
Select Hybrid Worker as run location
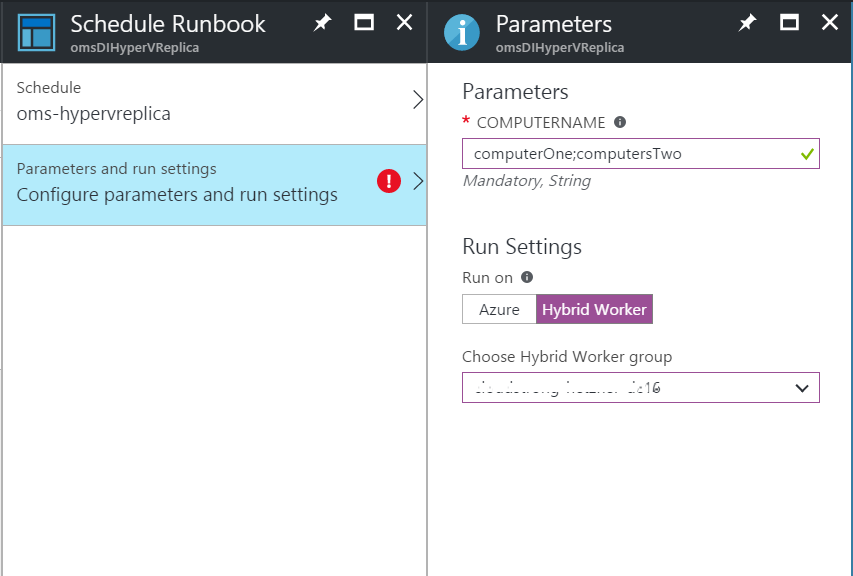[594, 309]
